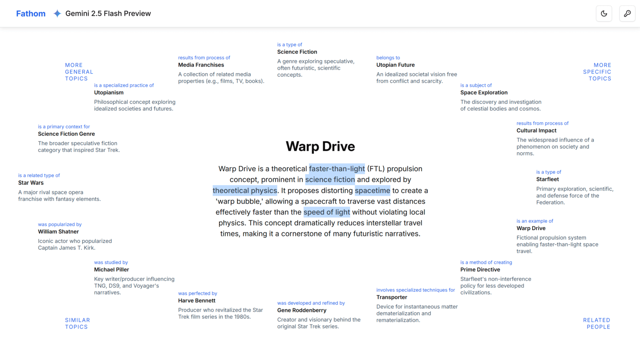
Task: Open the Transporter topic card
Action: [x=392, y=297]
